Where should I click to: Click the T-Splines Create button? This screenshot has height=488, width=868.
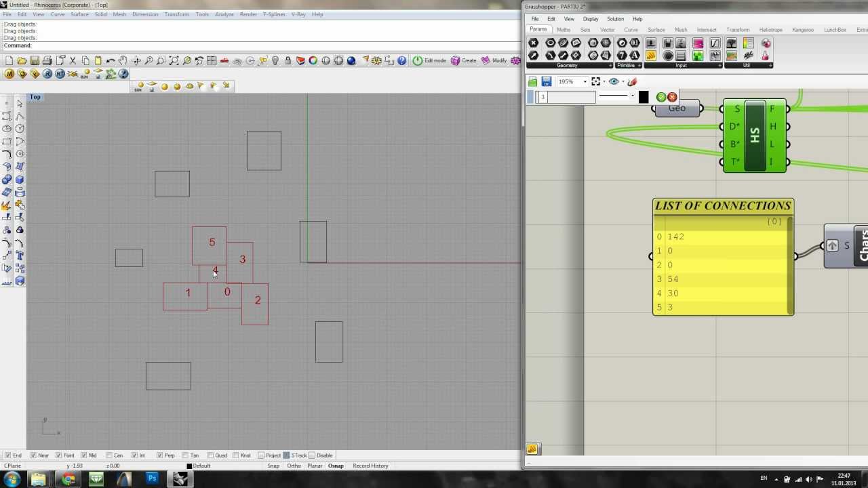[x=464, y=60]
